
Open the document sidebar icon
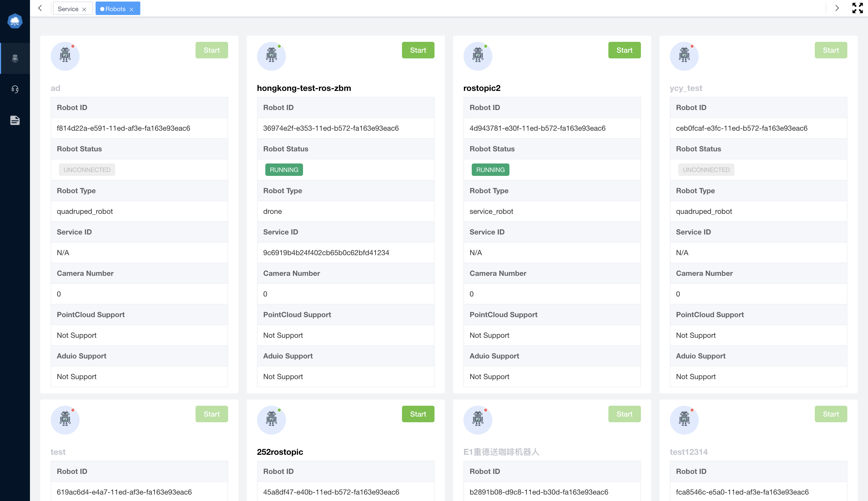[x=15, y=120]
